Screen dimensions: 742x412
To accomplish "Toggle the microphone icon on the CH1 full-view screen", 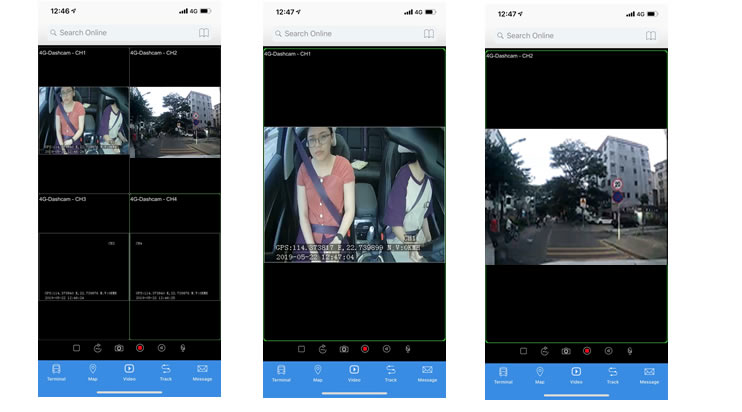I will [408, 349].
